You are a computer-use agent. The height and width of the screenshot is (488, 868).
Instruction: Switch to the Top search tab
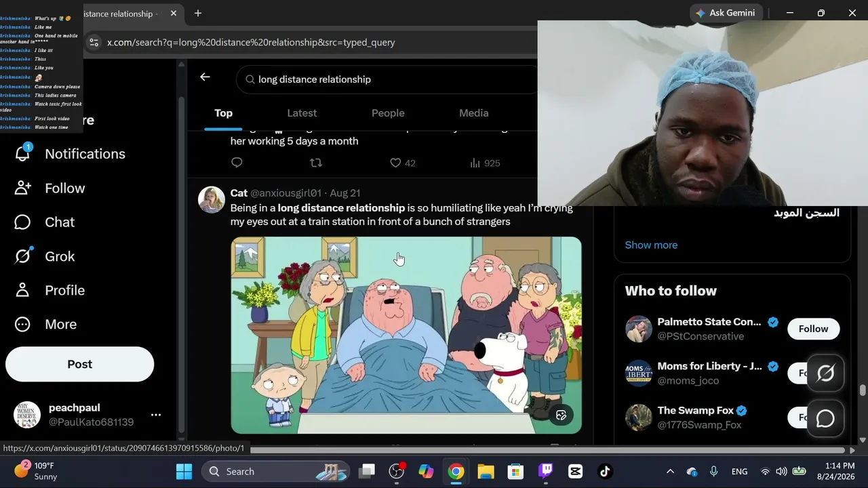tap(224, 113)
